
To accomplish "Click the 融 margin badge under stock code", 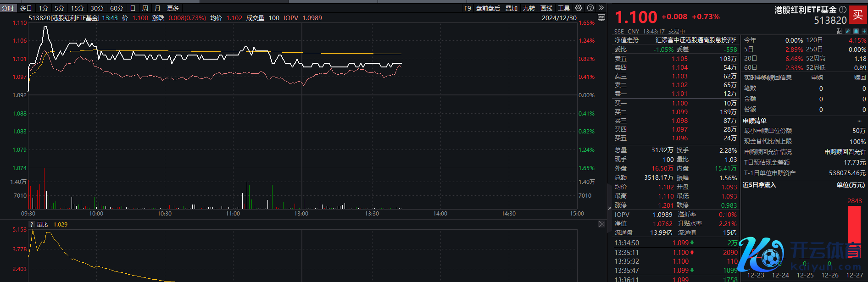I will pyautogui.click(x=840, y=31).
